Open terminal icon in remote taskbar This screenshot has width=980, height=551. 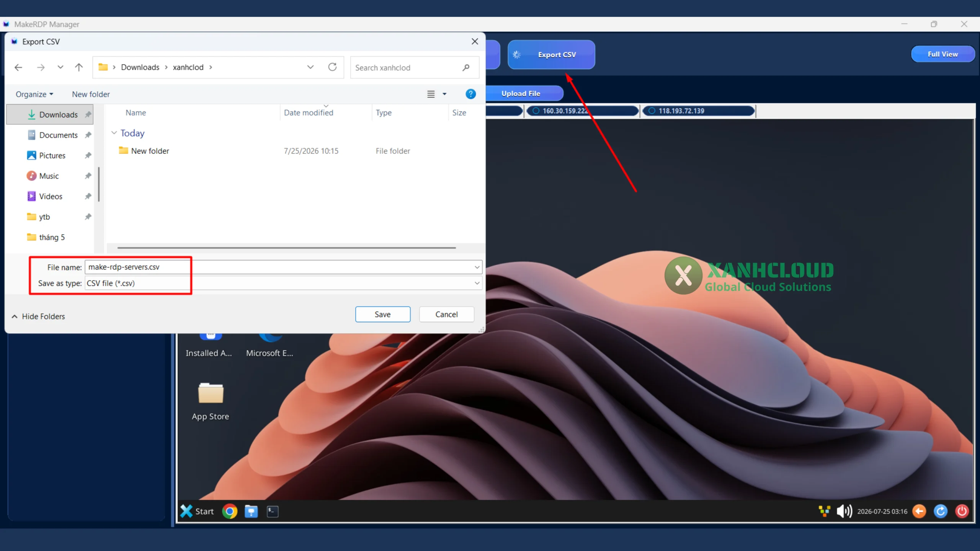[273, 511]
